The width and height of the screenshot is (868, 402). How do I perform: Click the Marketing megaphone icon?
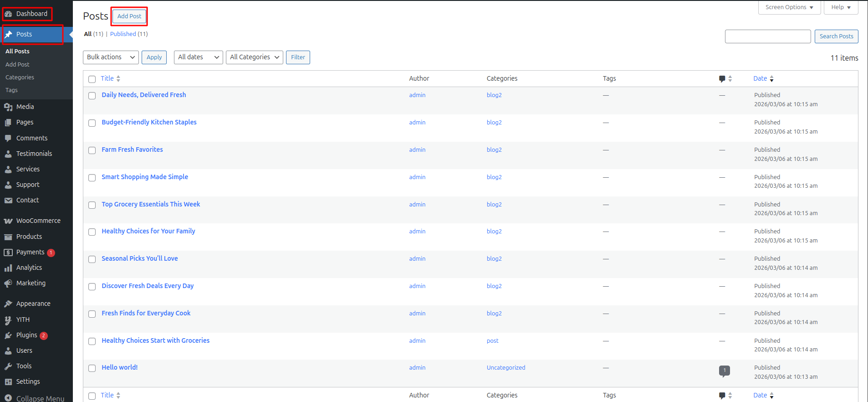[x=8, y=283]
